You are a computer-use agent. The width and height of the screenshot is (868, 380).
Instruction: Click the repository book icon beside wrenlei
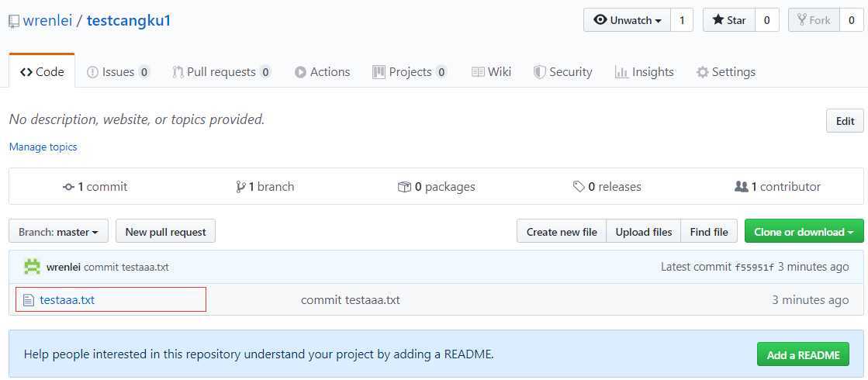(14, 22)
